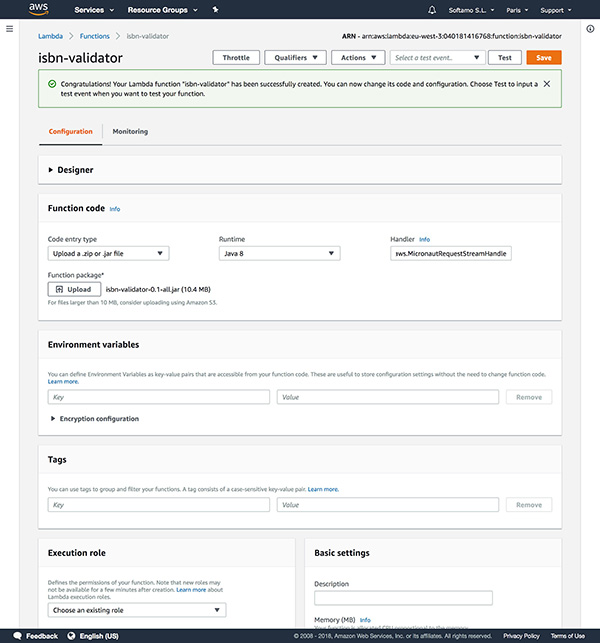Click the environment variable Key field

pyautogui.click(x=159, y=397)
